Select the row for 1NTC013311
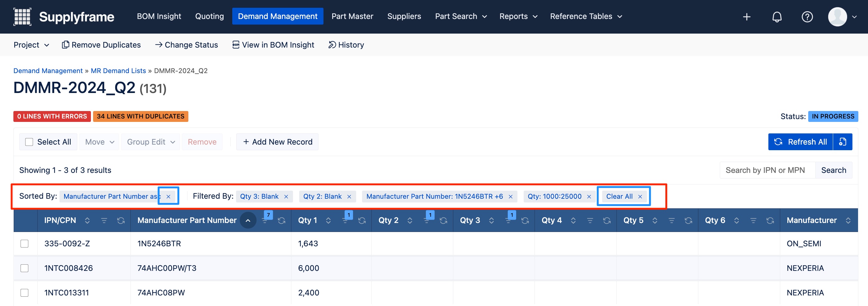 25,293
